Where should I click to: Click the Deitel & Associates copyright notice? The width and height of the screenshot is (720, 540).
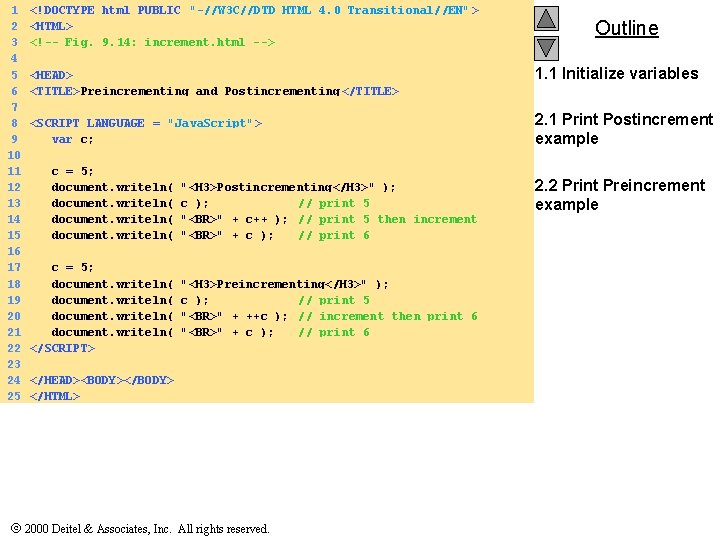(x=140, y=529)
